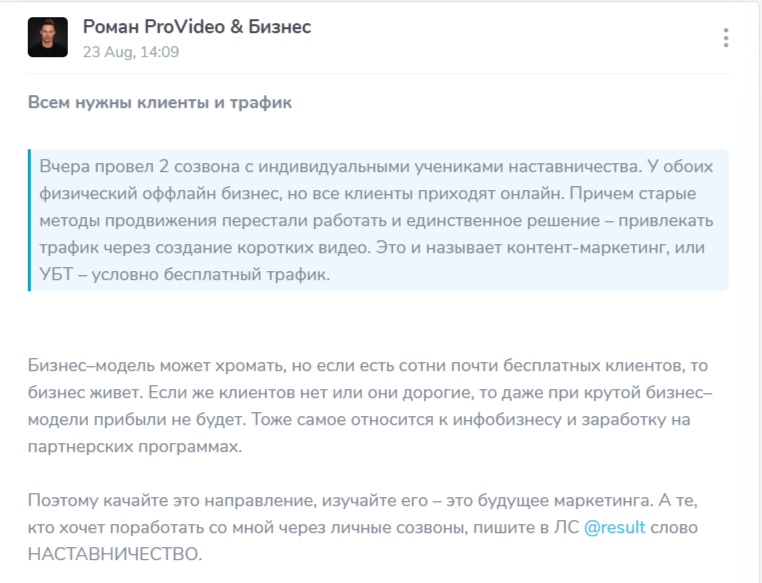762x583 pixels.
Task: Click the teal vertical bar of the quote
Action: tap(29, 220)
